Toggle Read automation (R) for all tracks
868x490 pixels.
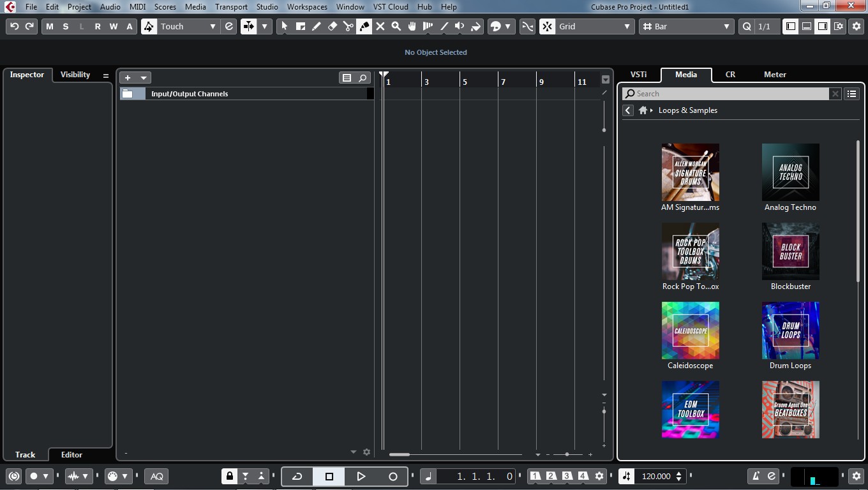pos(98,26)
